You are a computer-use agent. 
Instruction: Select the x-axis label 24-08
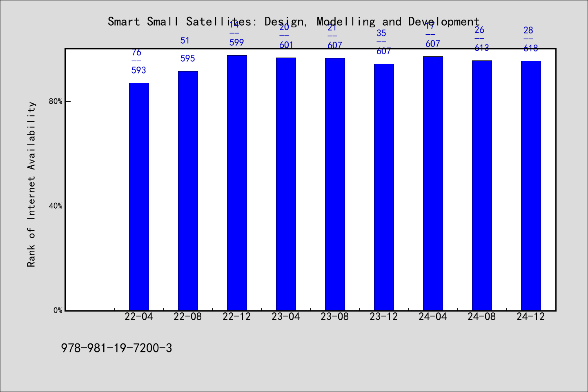click(482, 317)
